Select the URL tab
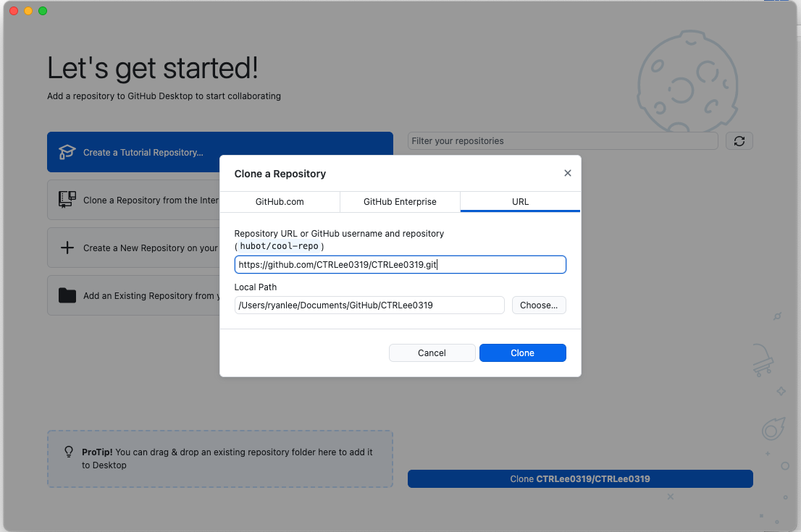The image size is (801, 532). (520, 202)
